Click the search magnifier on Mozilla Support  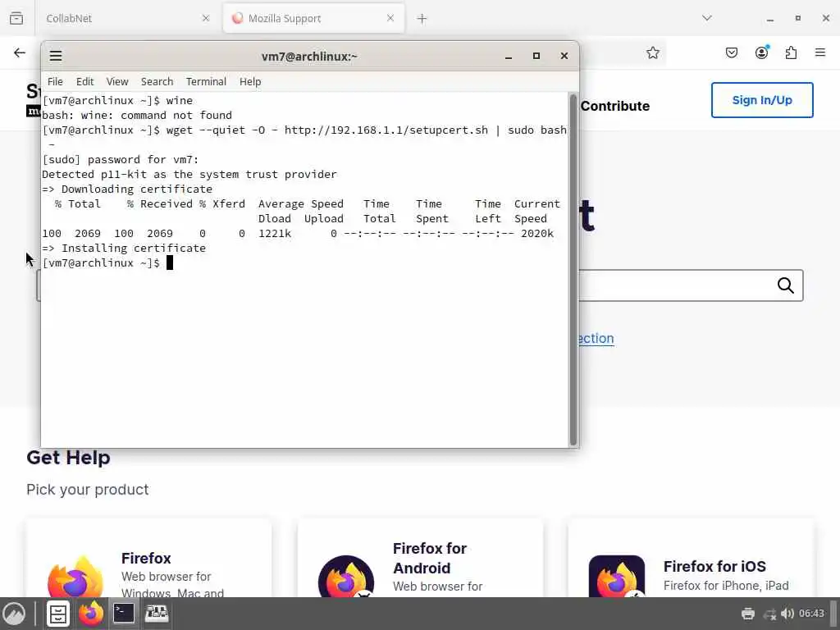[x=785, y=285]
